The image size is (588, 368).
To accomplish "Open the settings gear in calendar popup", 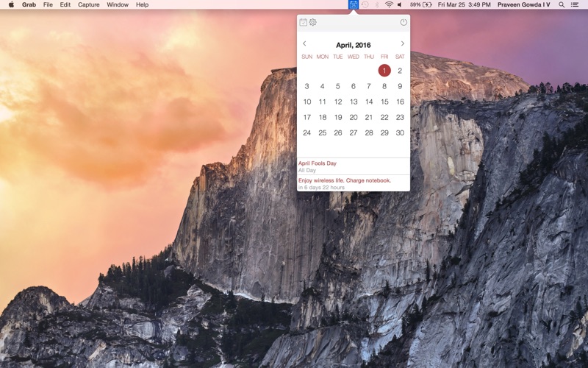I will click(312, 22).
